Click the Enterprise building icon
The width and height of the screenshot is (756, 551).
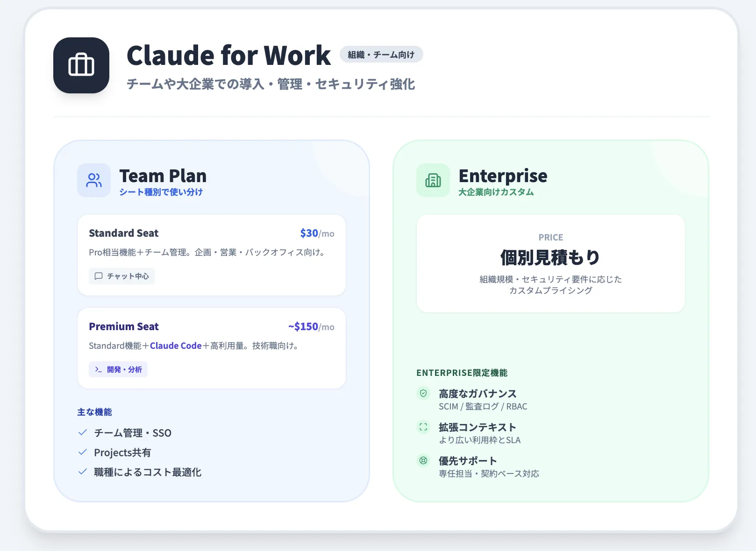[x=433, y=180]
